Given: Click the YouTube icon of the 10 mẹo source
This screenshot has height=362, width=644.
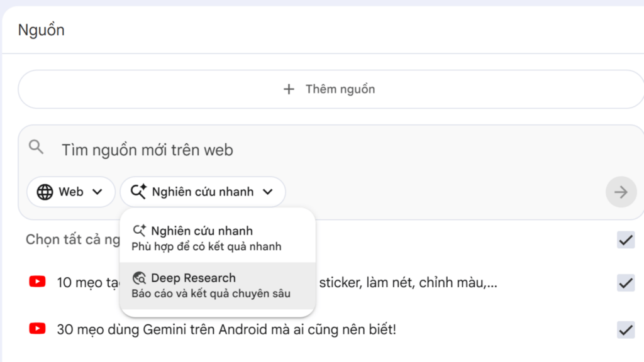Looking at the screenshot, I should 38,282.
